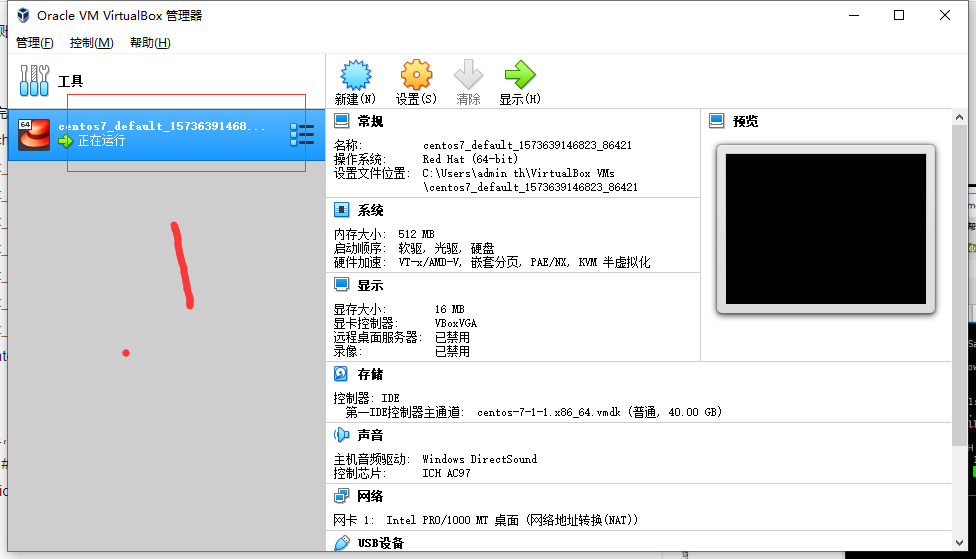Open the 控制(M) menu

tap(92, 42)
